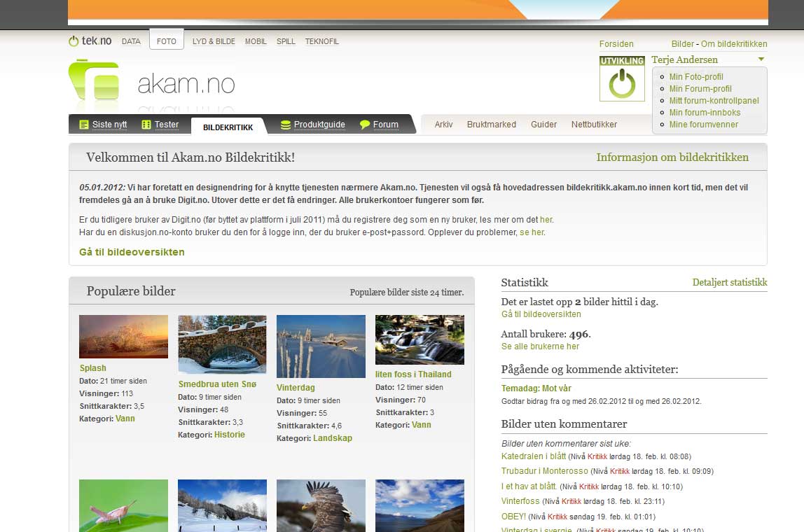Image resolution: width=804 pixels, height=532 pixels.
Task: Open the Arkiv link
Action: (443, 125)
